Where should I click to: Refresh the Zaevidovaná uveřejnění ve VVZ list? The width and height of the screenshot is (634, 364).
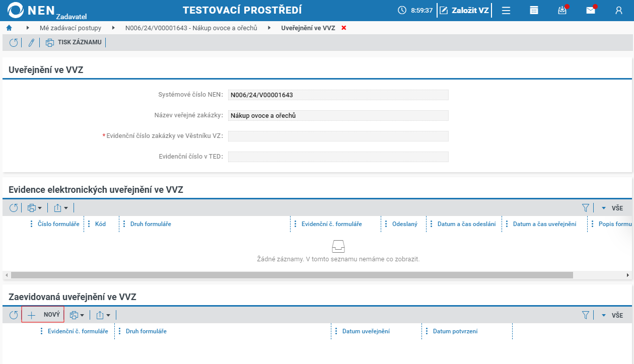tap(14, 315)
